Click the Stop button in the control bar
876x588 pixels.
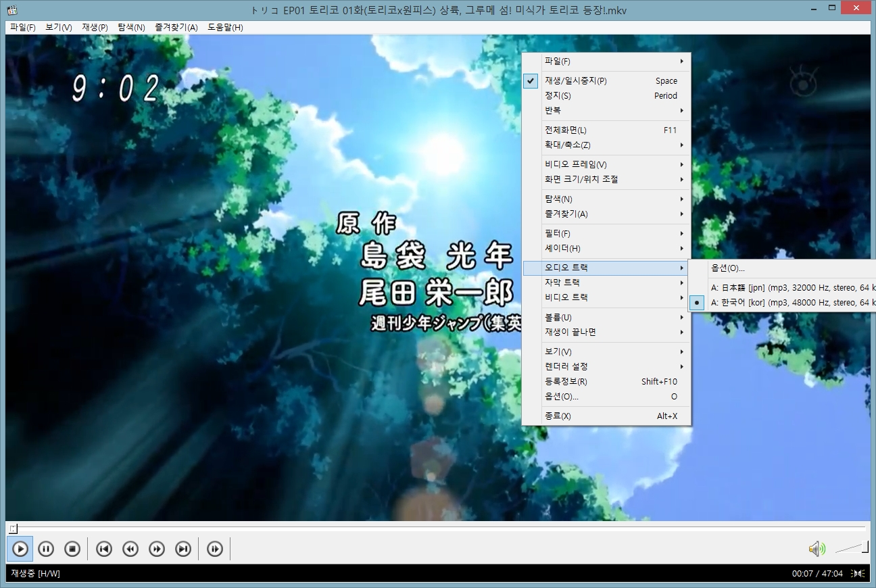[x=72, y=549]
